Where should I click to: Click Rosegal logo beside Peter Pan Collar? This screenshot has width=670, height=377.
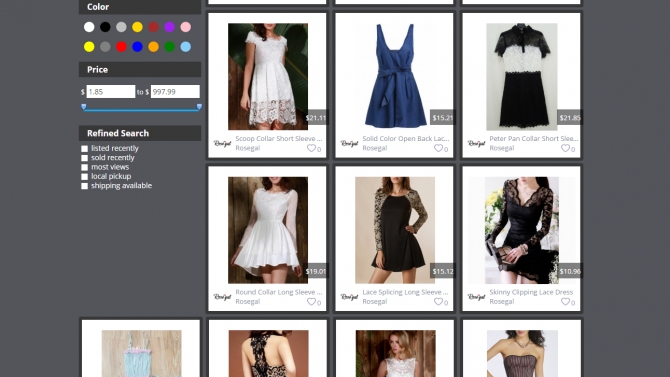point(476,144)
